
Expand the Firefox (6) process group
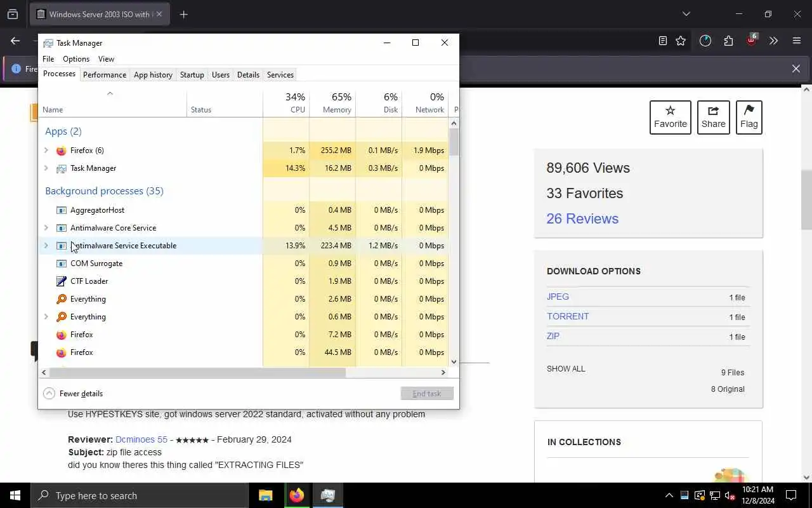point(46,150)
